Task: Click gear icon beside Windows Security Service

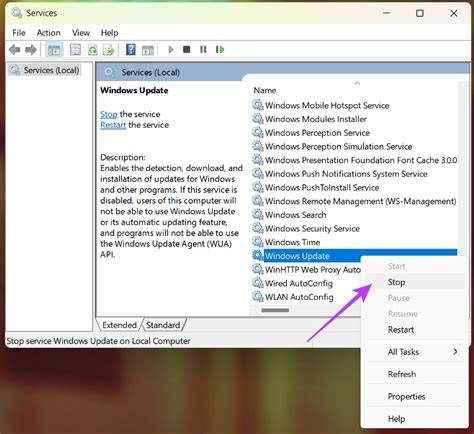Action: [x=258, y=228]
